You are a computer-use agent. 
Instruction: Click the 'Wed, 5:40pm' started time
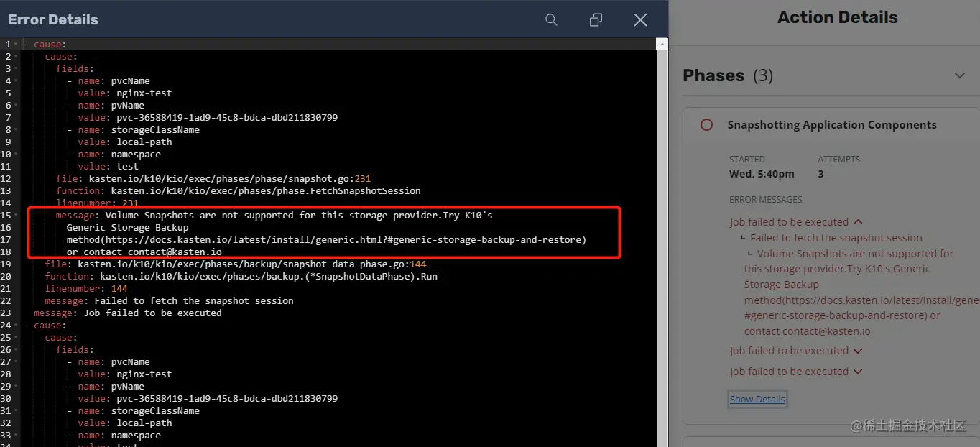tap(762, 174)
